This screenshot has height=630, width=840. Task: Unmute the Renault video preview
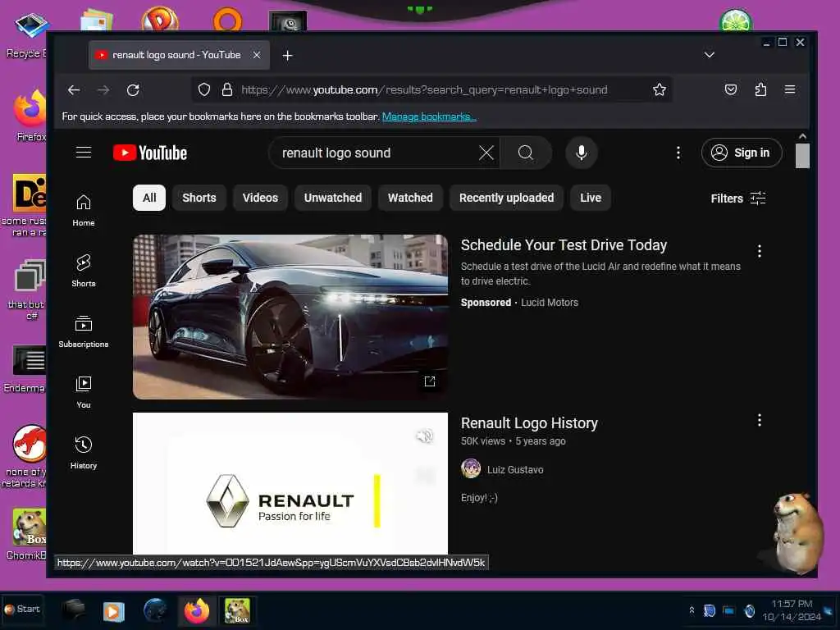tap(425, 436)
